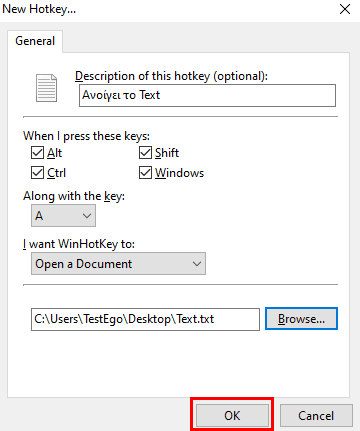Click the document page icon beside description
360x431 pixels.
[46, 88]
